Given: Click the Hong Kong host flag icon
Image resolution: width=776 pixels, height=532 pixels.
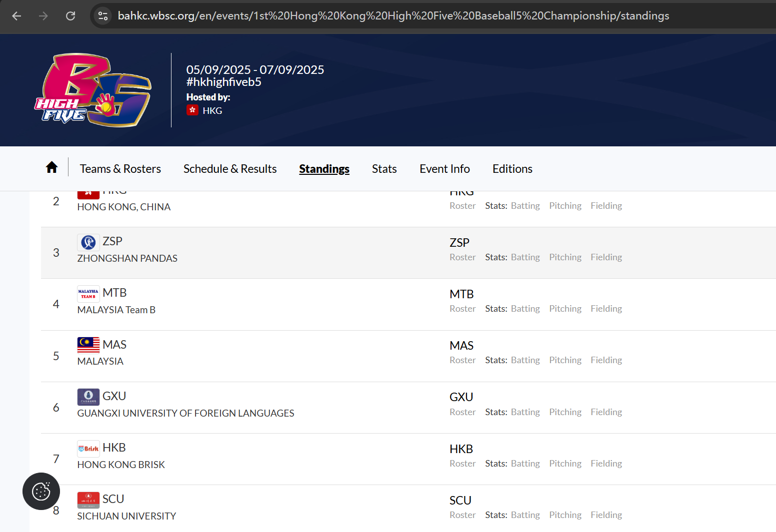Looking at the screenshot, I should [192, 110].
